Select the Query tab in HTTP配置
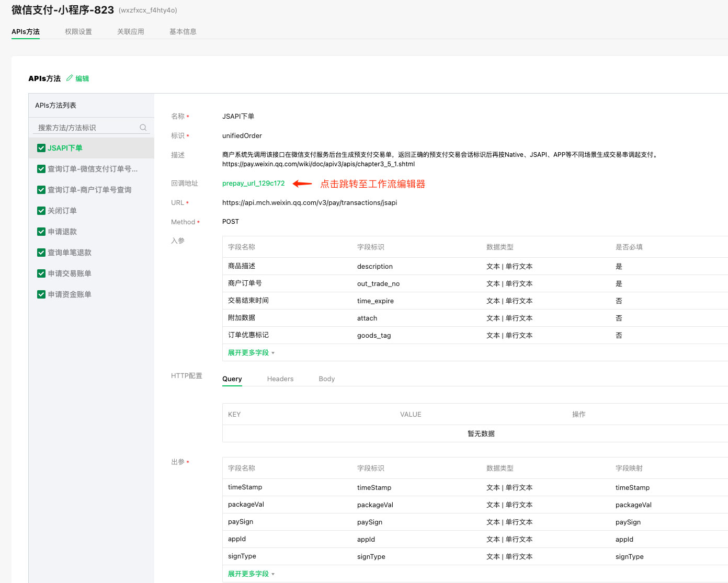The width and height of the screenshot is (728, 583). 232,379
